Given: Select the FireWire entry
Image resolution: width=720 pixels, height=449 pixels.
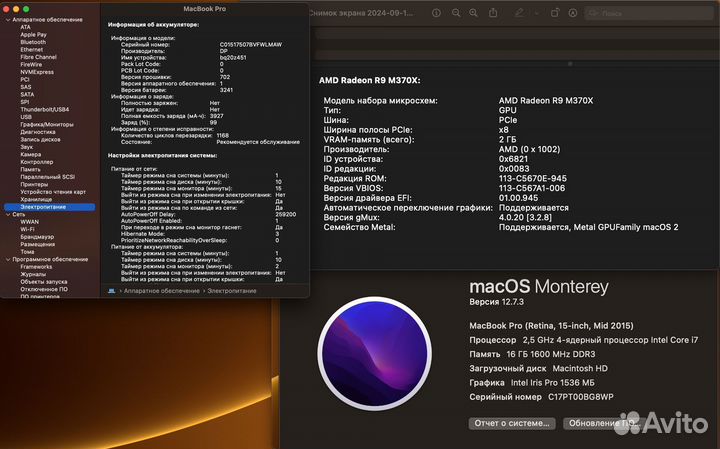Looking at the screenshot, I should [31, 64].
